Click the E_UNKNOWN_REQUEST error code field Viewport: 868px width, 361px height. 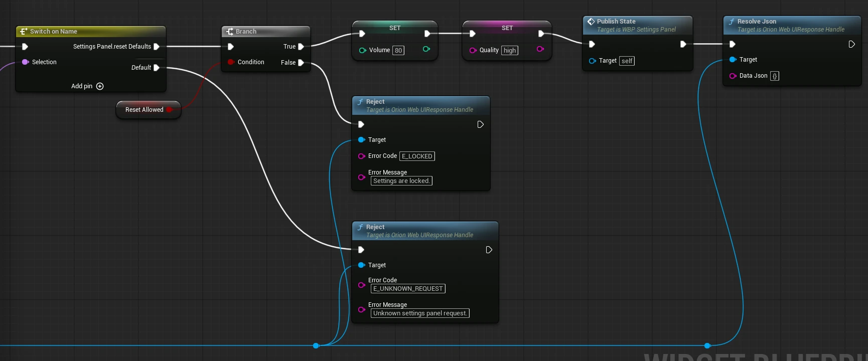408,289
